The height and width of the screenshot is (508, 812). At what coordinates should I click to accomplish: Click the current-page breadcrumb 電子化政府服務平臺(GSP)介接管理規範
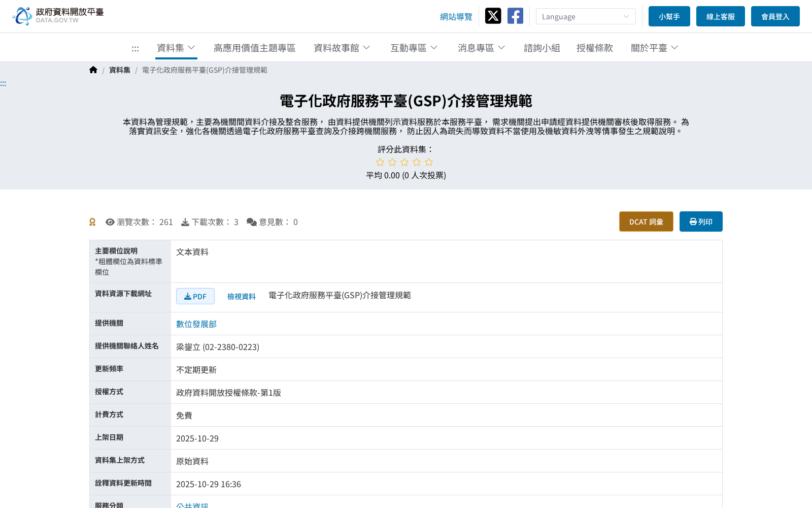coord(205,70)
